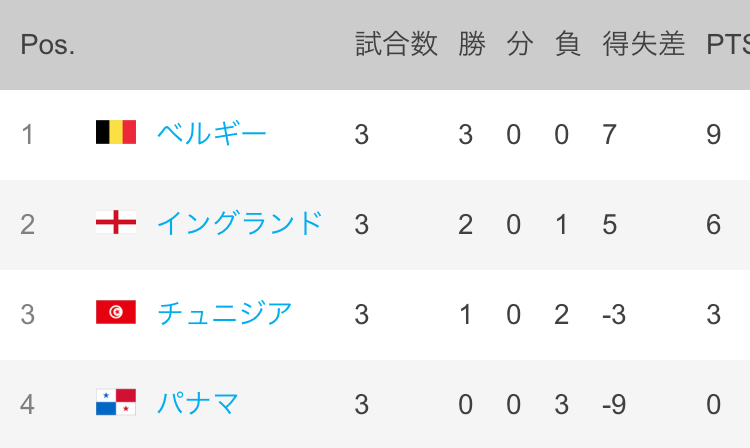Select the 試合数 column header
The width and height of the screenshot is (750, 448).
[396, 44]
